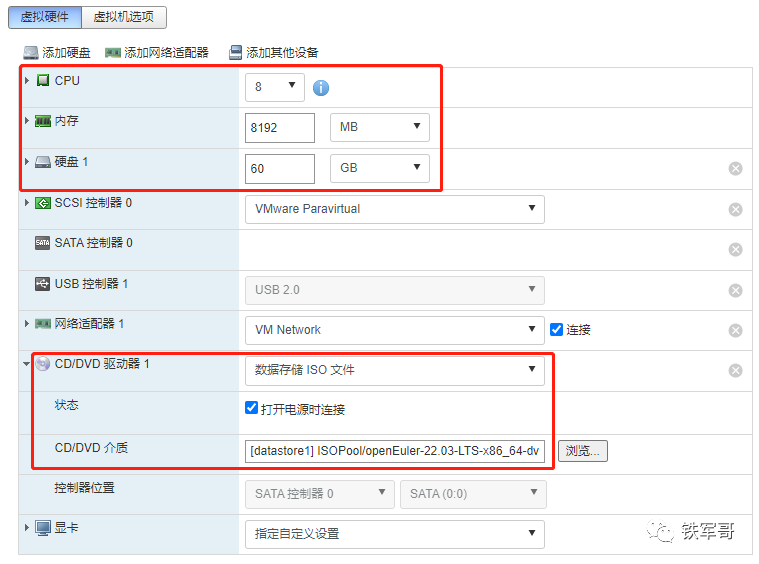Remove SCSI 控制器 0 with its X icon
The image size is (759, 564).
[735, 209]
